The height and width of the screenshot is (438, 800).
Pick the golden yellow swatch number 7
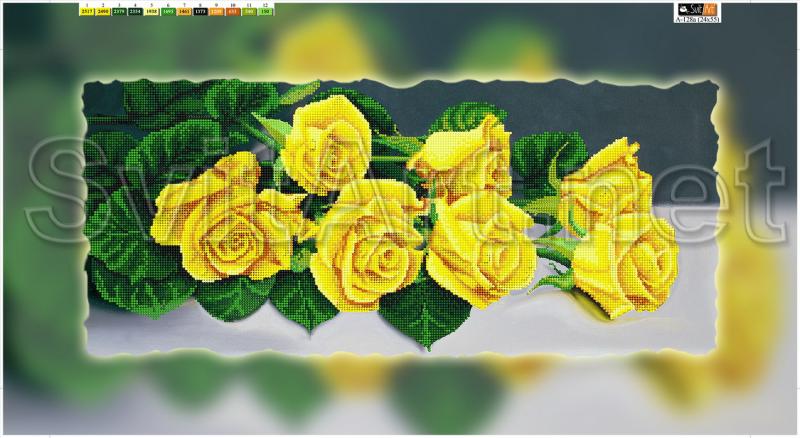click(184, 10)
